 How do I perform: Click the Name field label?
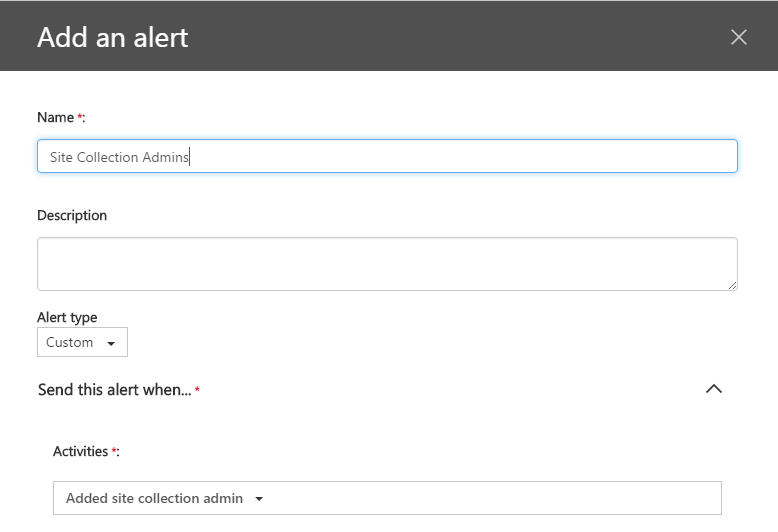[56, 117]
